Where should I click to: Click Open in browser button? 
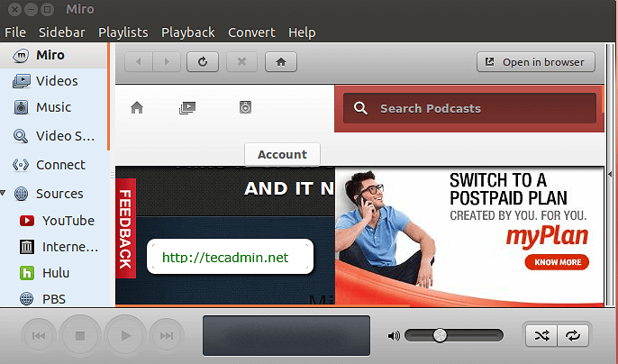[536, 62]
